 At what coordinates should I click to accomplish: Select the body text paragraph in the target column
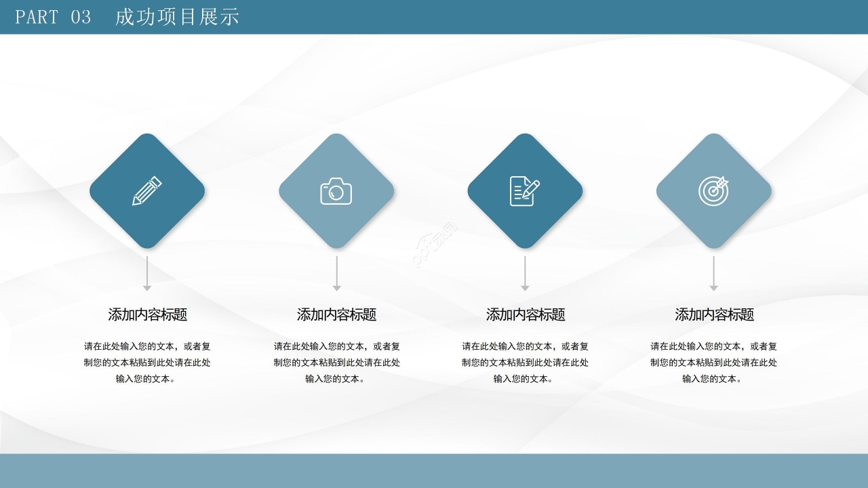713,363
